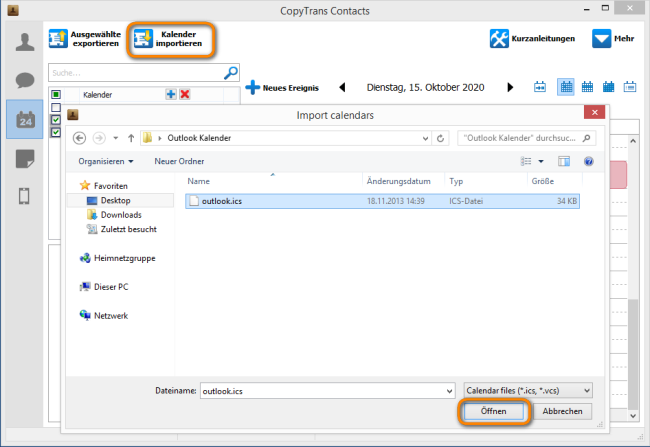Screen dimensions: 650x447
Task: Switch to the fourth calendar view icon
Action: pos(608,87)
